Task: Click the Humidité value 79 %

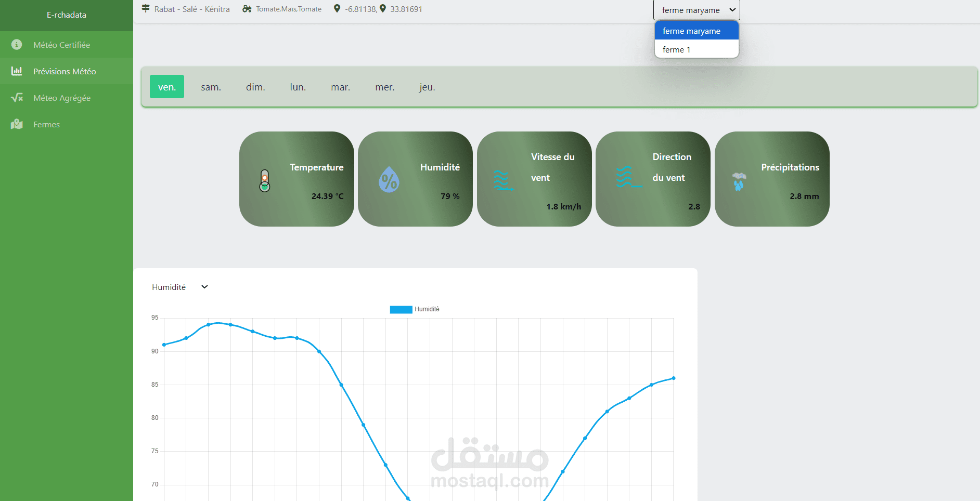Action: [x=450, y=196]
